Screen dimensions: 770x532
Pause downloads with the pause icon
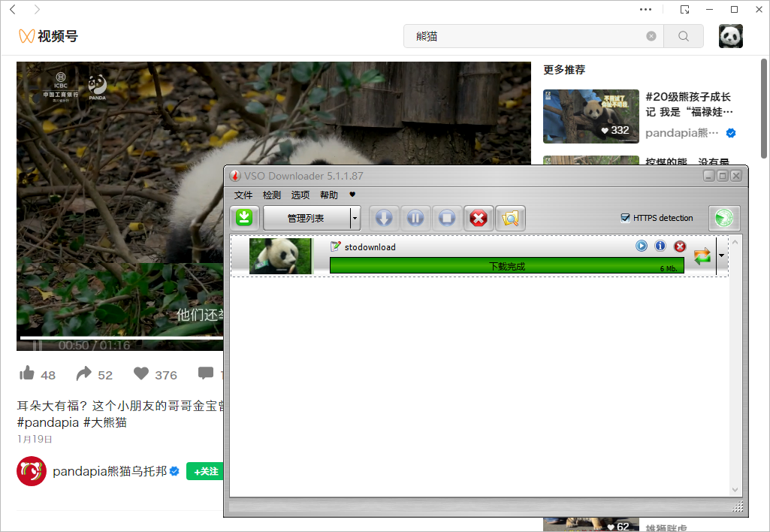(x=415, y=218)
